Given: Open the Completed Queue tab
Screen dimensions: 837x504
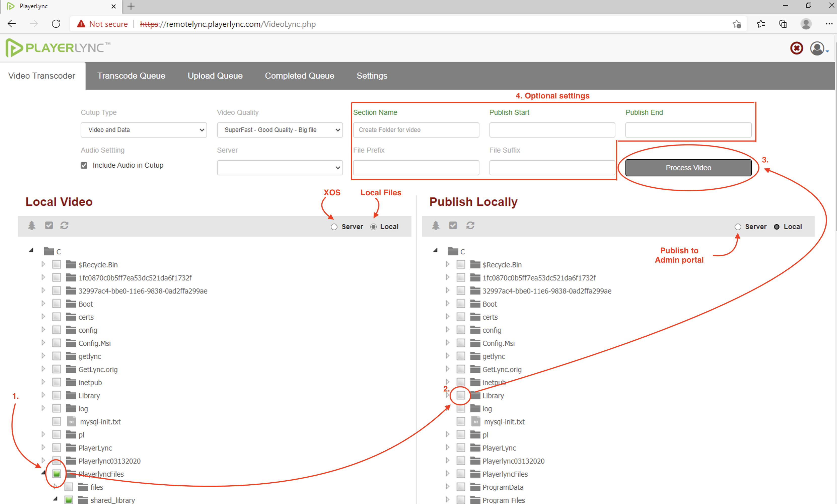Looking at the screenshot, I should click(x=300, y=76).
